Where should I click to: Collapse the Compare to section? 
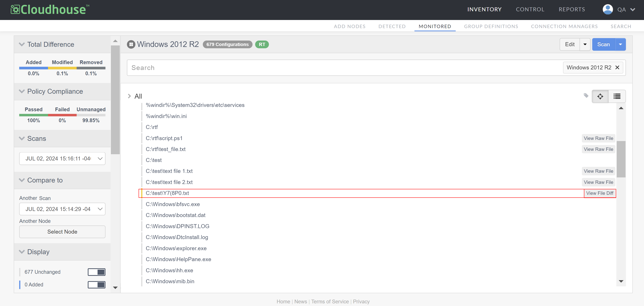click(22, 180)
